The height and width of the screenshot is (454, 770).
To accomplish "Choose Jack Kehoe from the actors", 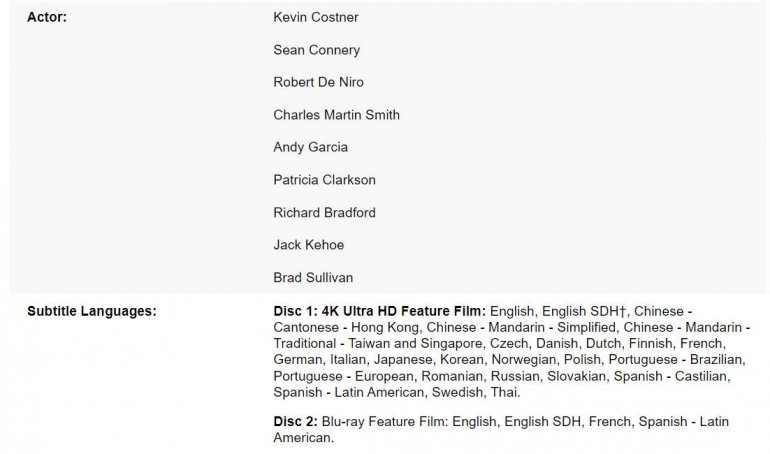I will [x=307, y=244].
